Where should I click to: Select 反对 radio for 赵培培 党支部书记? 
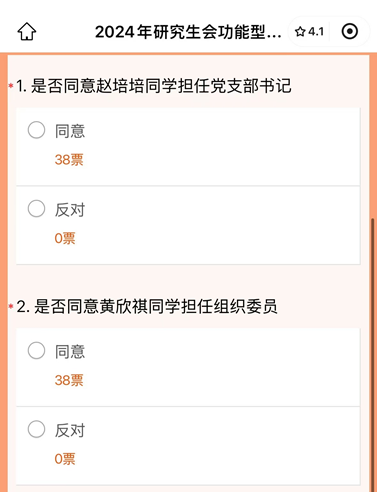point(36,209)
